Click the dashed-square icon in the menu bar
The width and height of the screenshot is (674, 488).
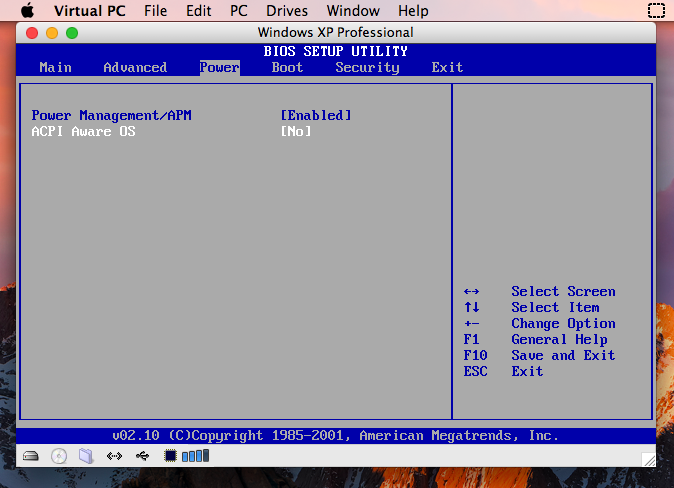(x=656, y=10)
